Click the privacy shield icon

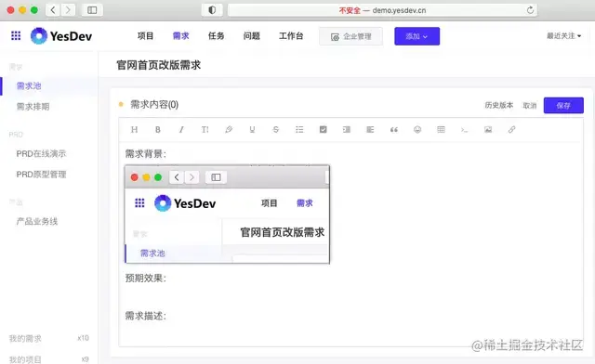pos(212,10)
